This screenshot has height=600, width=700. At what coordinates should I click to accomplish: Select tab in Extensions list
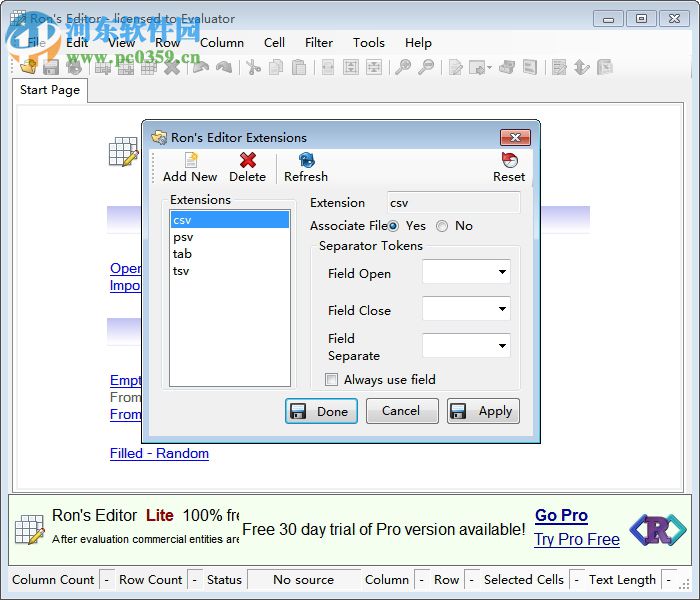(230, 254)
